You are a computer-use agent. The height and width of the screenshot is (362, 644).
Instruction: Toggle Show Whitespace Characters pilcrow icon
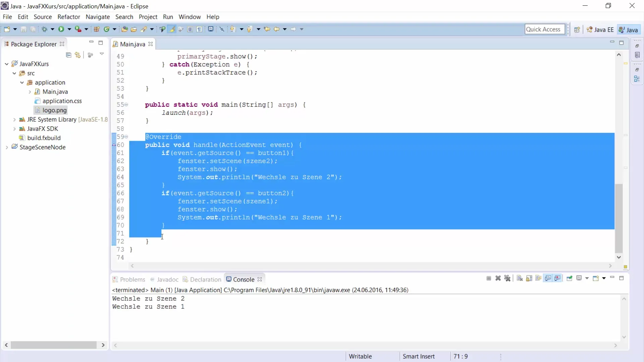point(199,29)
